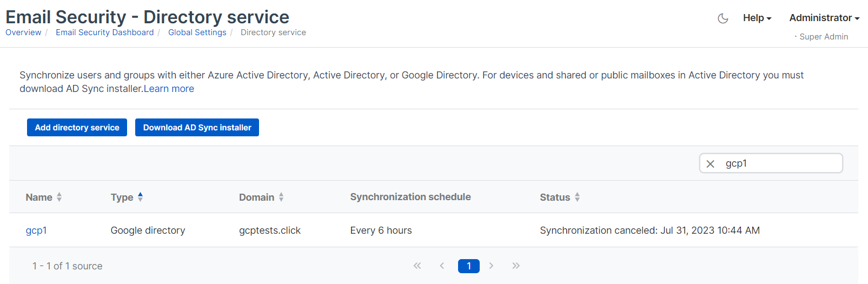Go to Email Security Dashboard breadcrumb
Viewport: 868px width, 284px height.
click(104, 32)
